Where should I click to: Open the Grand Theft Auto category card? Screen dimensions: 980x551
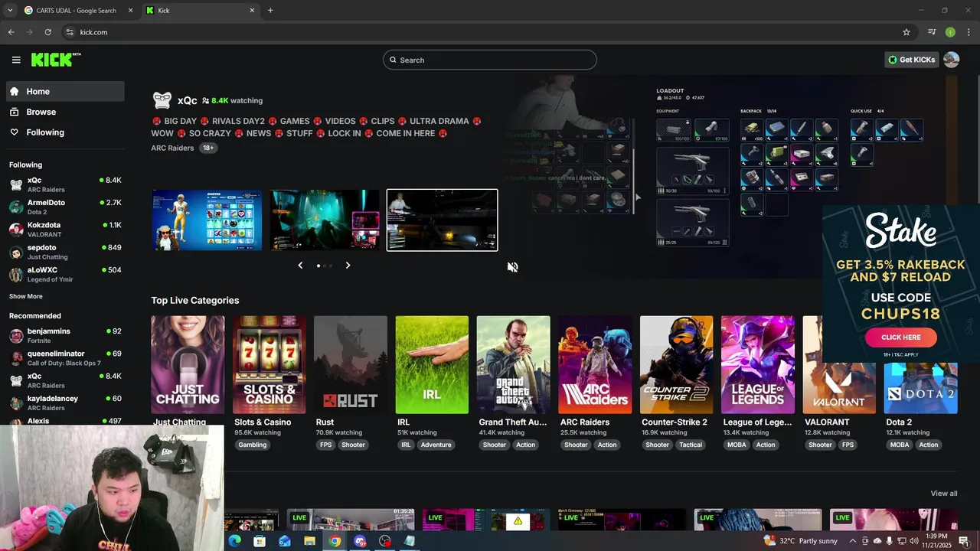(x=513, y=365)
